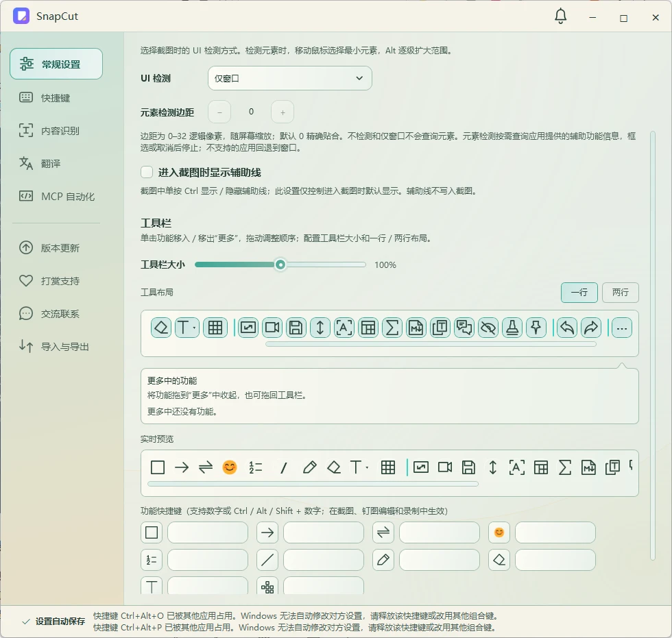The width and height of the screenshot is (672, 638).
Task: Click the rectangle tool in the 实时预览 bar
Action: 158,467
